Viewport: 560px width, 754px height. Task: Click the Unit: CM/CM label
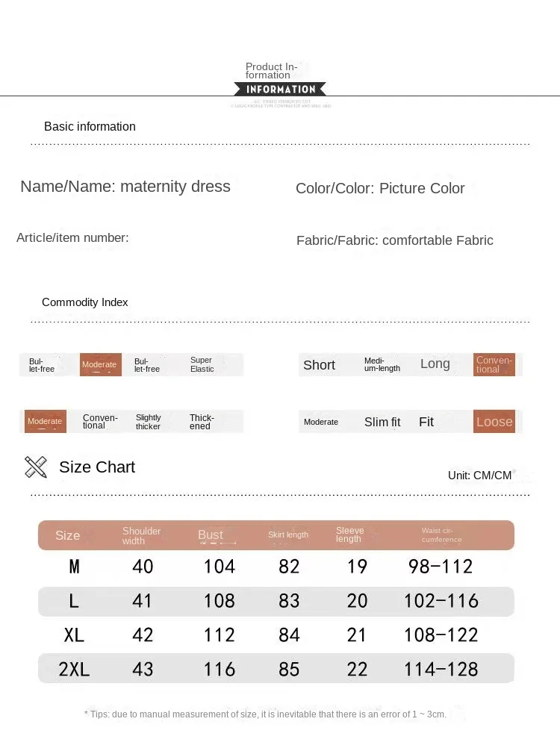click(479, 476)
